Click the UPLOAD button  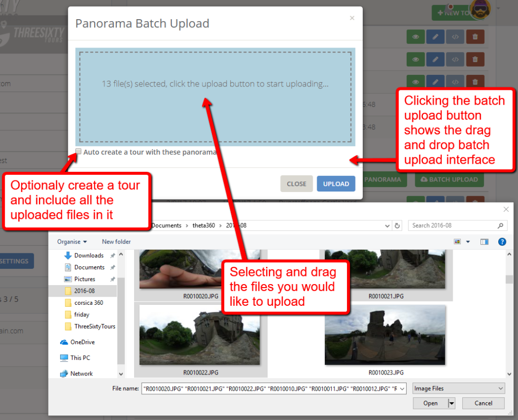(x=336, y=184)
